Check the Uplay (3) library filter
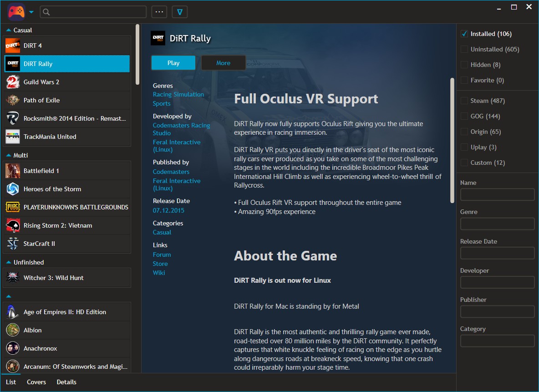 [x=464, y=147]
